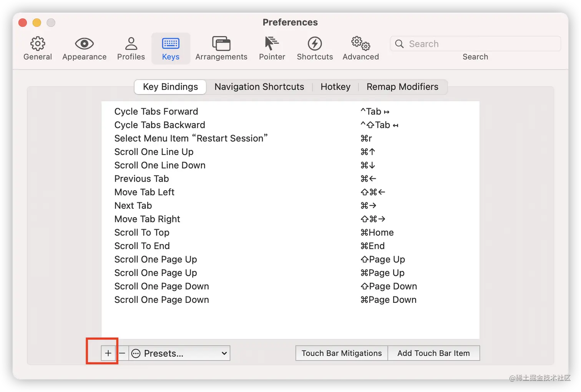Open the Arrangements preferences pane
The image size is (581, 392).
coord(221,48)
